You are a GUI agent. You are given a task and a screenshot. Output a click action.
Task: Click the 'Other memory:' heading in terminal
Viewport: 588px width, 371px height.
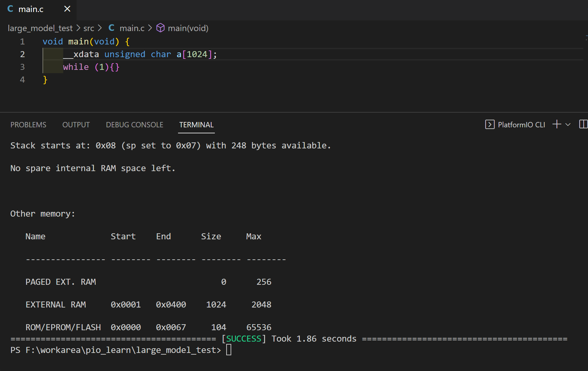(43, 214)
